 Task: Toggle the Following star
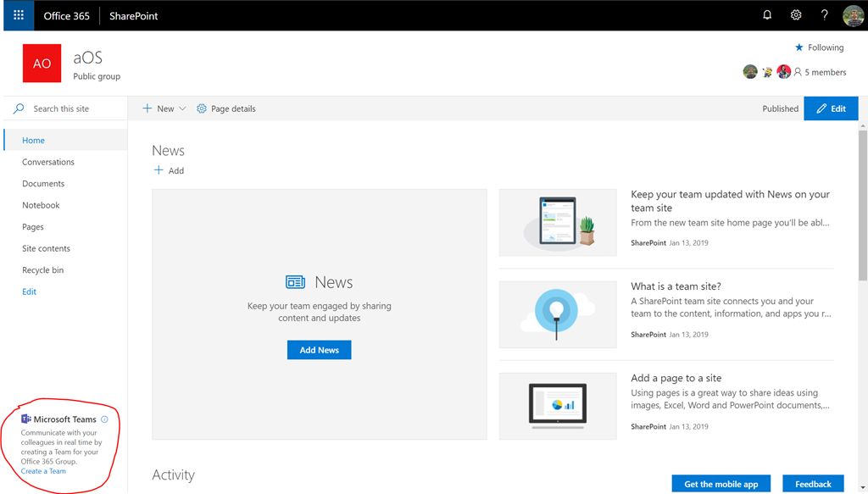click(798, 47)
